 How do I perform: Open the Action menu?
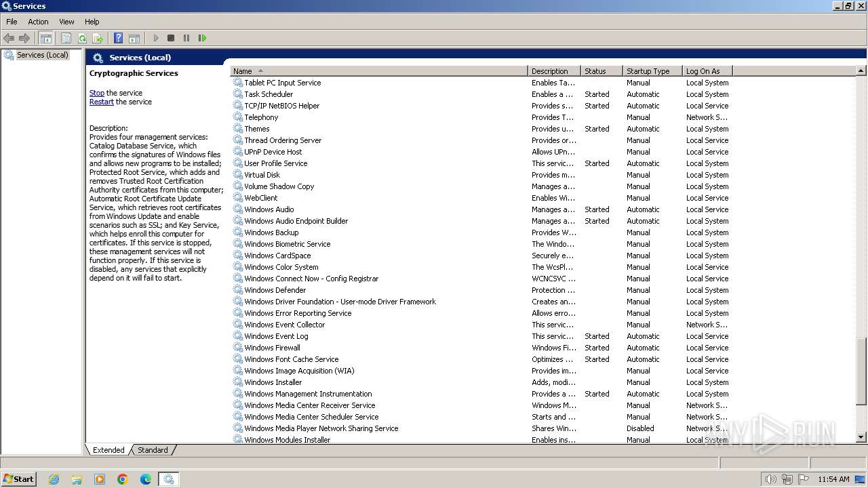pos(38,22)
